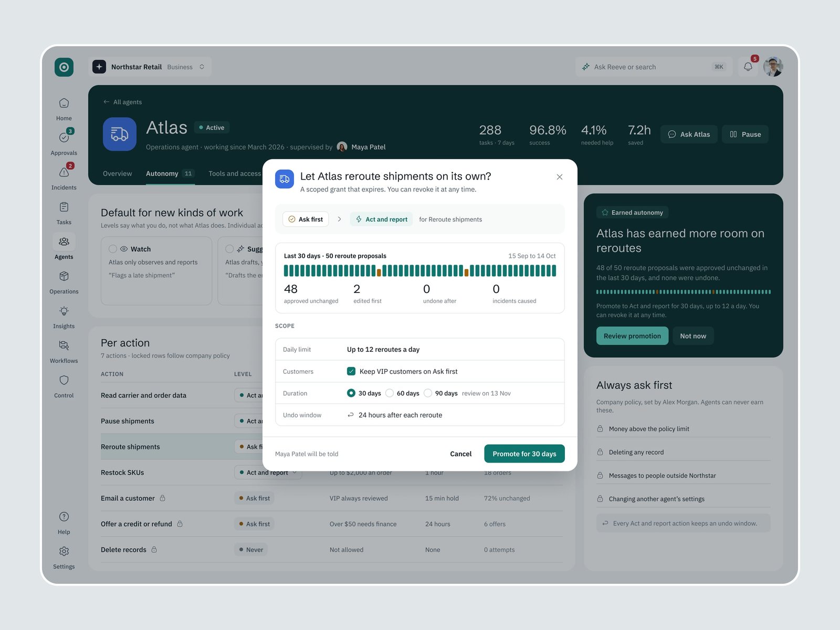
Task: Go back to All agents
Action: [122, 102]
